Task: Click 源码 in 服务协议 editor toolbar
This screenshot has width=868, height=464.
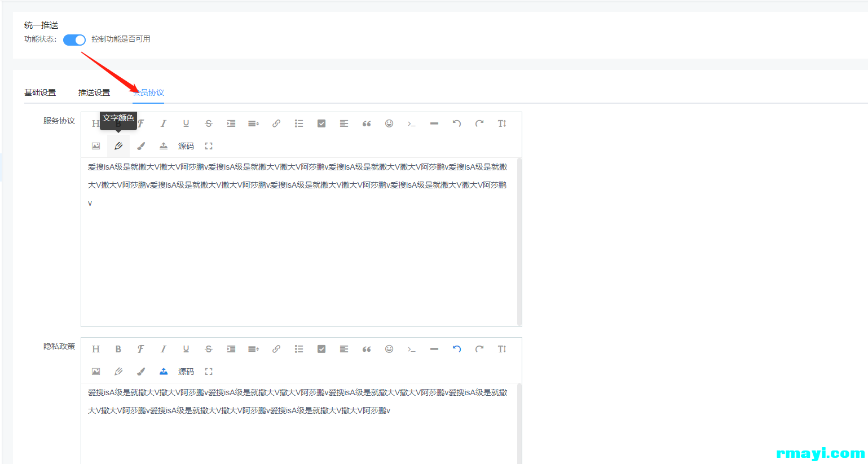Action: pyautogui.click(x=186, y=146)
